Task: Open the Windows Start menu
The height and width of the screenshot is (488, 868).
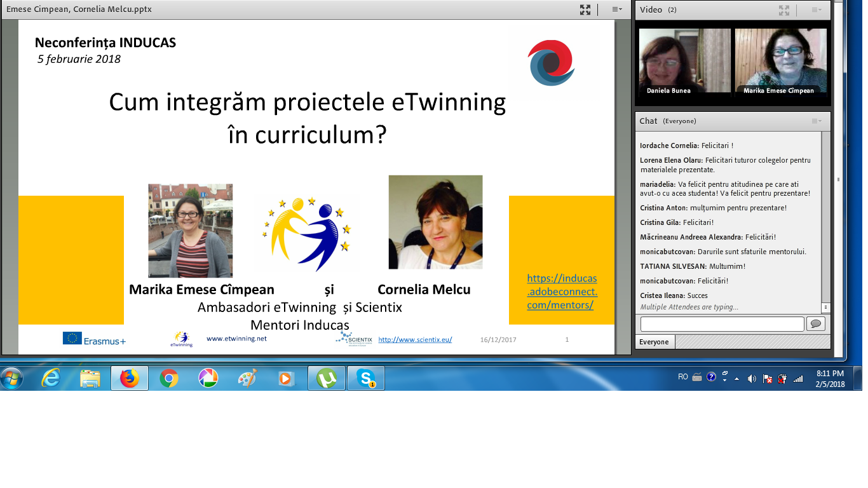Action: [x=12, y=379]
